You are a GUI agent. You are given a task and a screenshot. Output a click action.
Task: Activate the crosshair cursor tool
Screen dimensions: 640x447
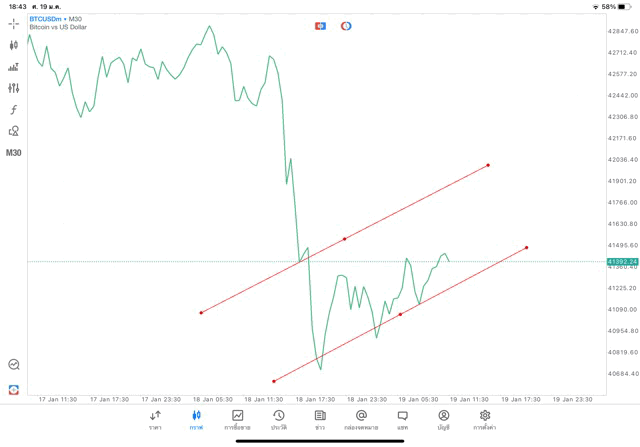tap(14, 23)
